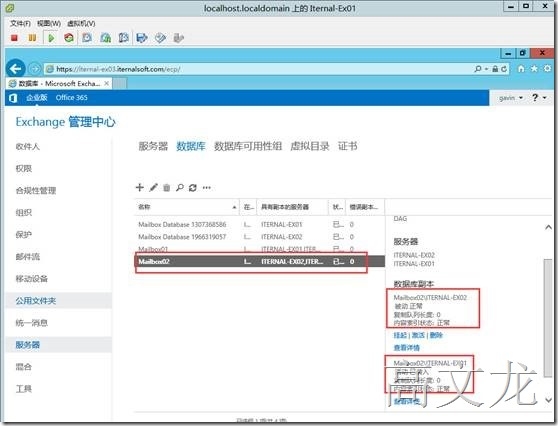Open the 虚拟机(V) menu

81,23
